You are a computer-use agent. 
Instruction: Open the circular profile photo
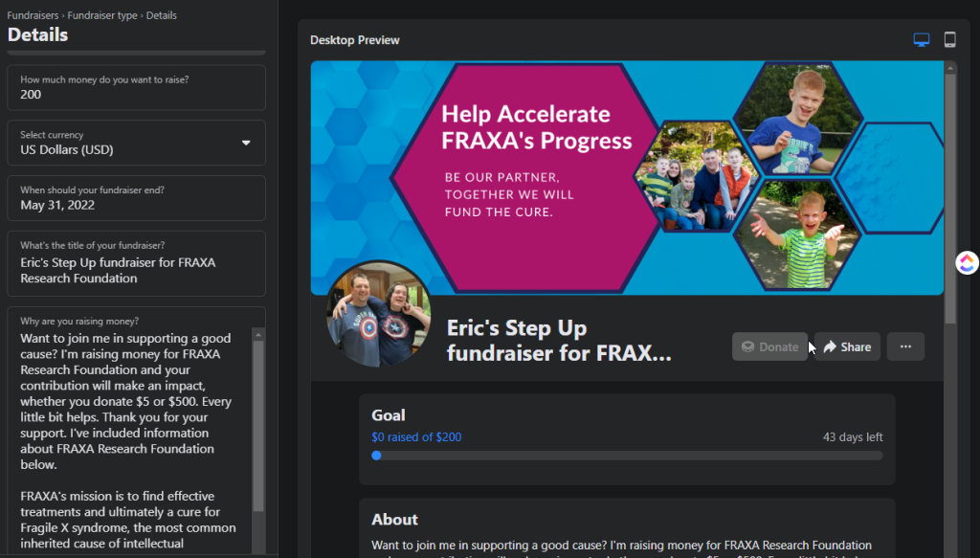(x=378, y=314)
